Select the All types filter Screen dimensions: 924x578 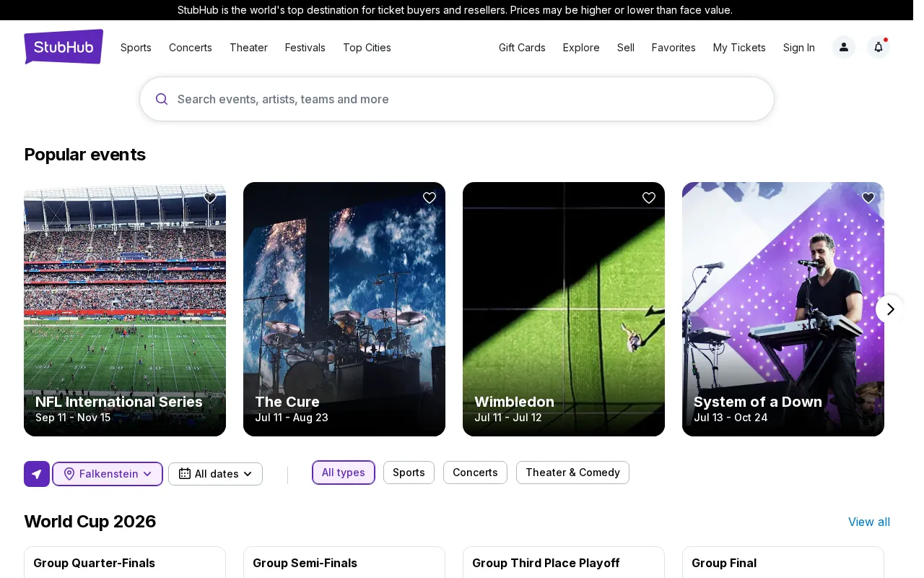(344, 473)
